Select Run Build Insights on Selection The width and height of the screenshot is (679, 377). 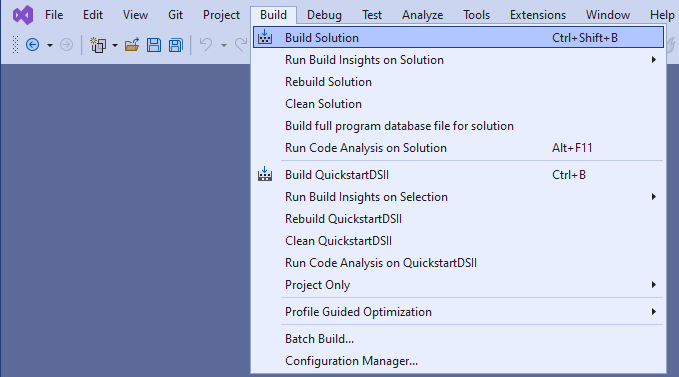pos(458,197)
